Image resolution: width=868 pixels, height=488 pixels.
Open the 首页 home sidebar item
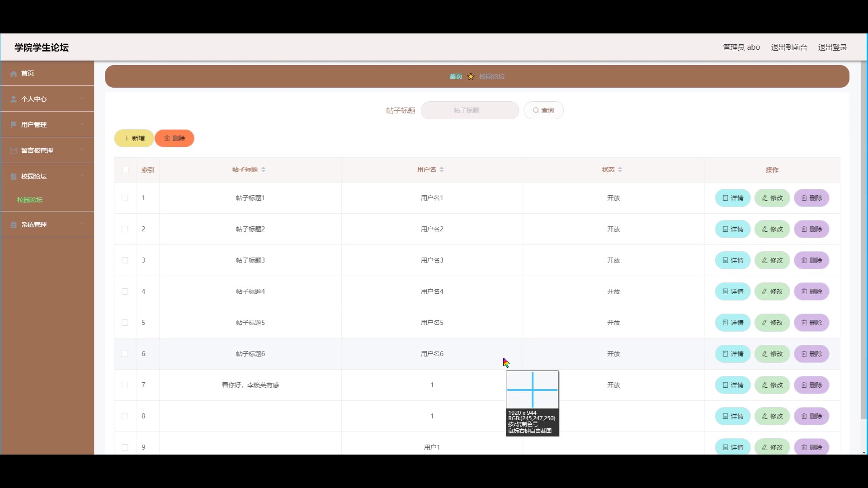tap(47, 73)
